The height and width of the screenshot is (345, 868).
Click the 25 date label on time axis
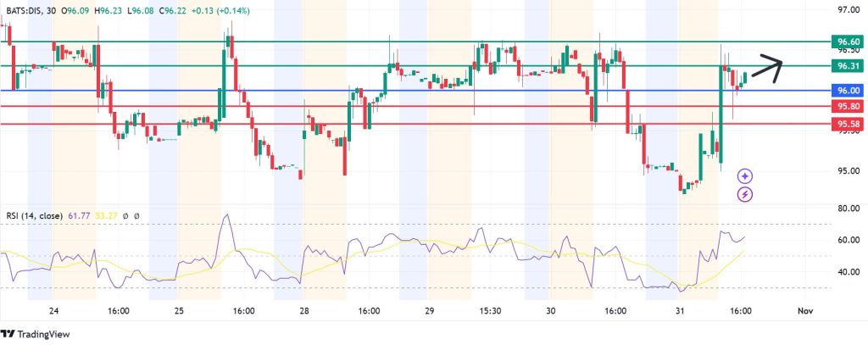[x=180, y=310]
